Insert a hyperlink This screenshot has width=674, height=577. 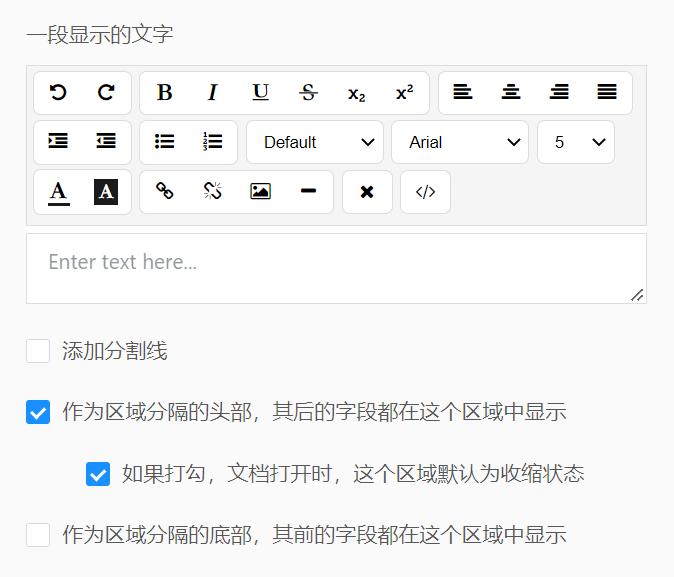165,191
